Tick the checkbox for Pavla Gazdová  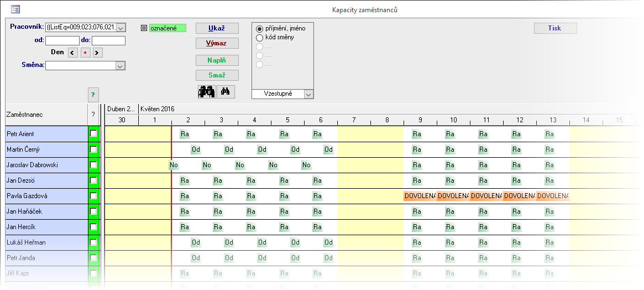[x=93, y=196]
